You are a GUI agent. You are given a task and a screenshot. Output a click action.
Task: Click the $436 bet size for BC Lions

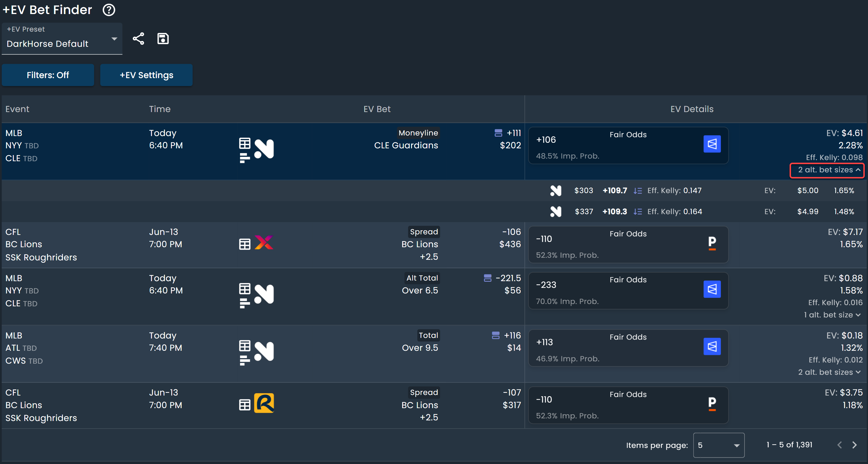click(510, 244)
